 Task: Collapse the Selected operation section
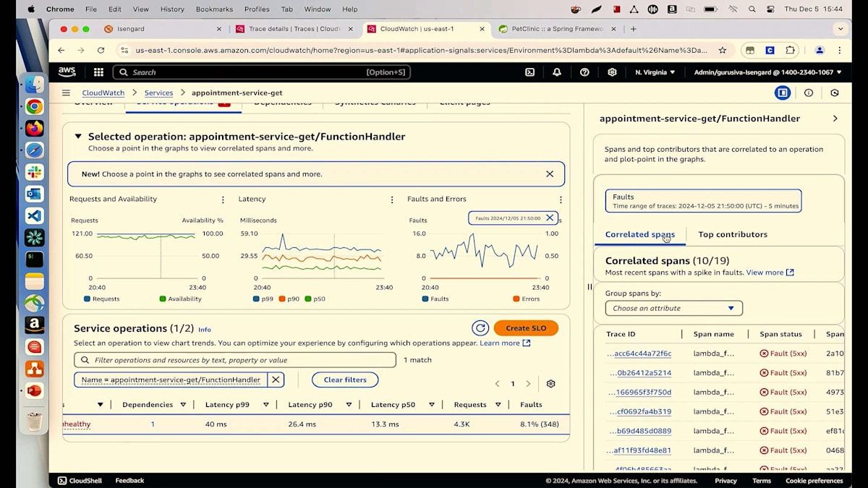pyautogui.click(x=77, y=137)
